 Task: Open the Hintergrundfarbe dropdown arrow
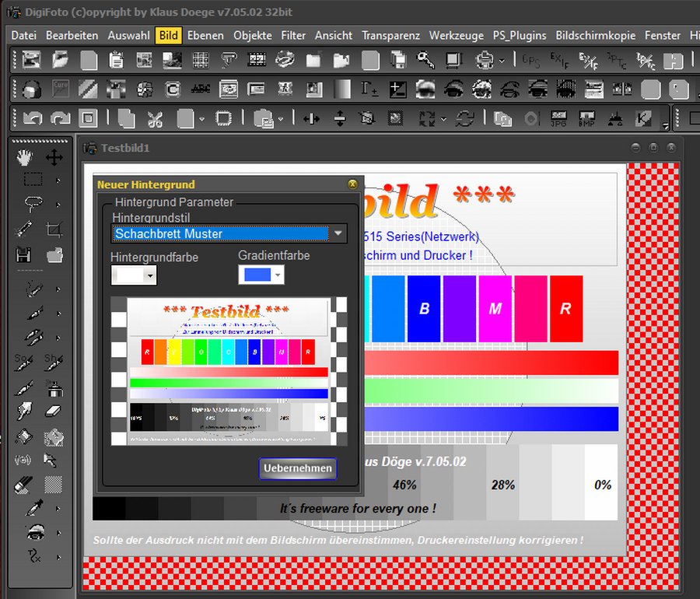pos(150,275)
